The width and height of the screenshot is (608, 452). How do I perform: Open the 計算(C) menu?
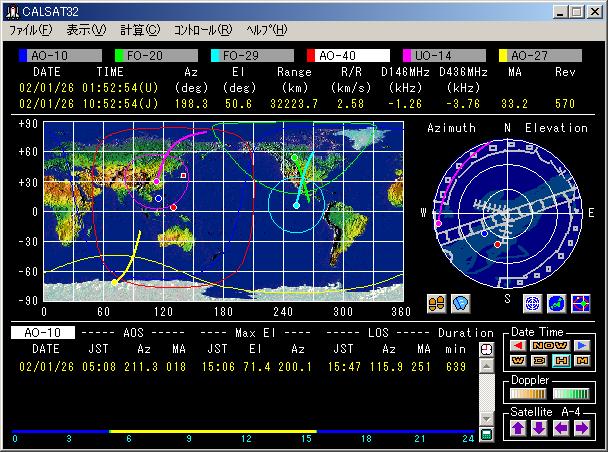[140, 30]
